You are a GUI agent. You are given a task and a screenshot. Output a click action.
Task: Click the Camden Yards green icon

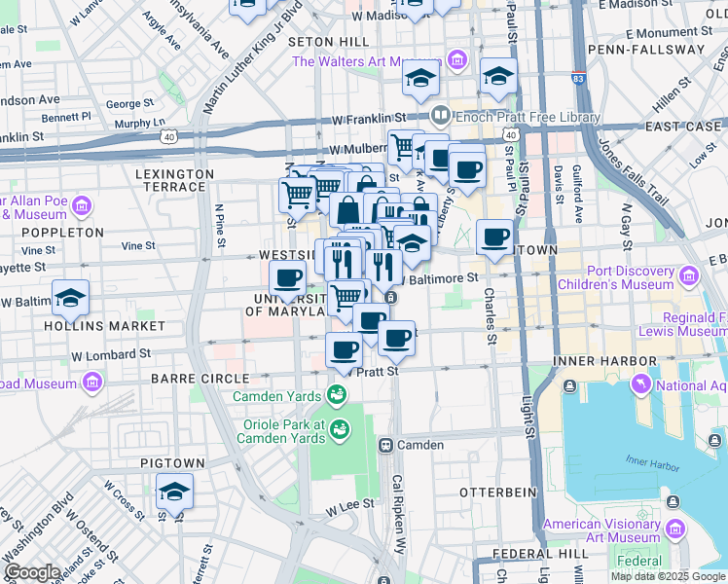(337, 394)
